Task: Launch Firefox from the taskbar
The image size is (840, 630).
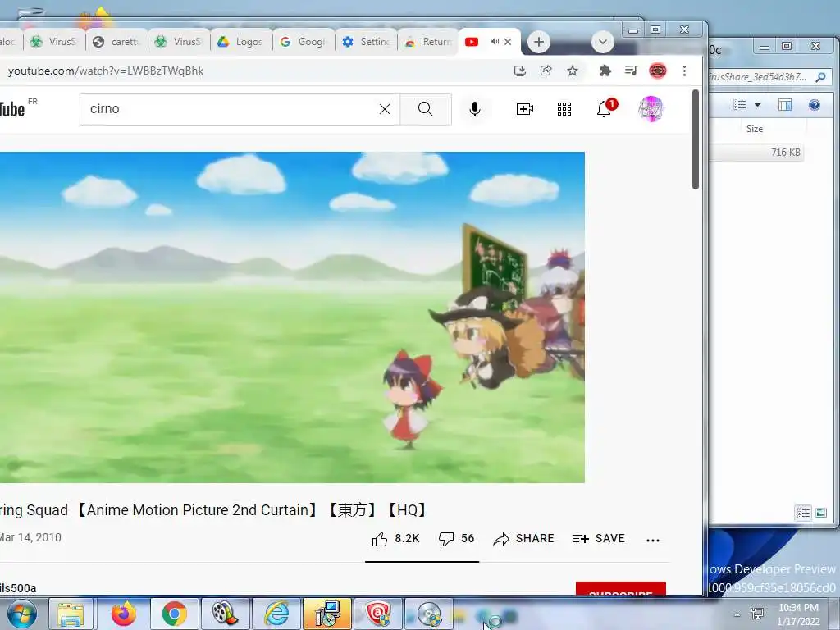Action: [x=124, y=614]
